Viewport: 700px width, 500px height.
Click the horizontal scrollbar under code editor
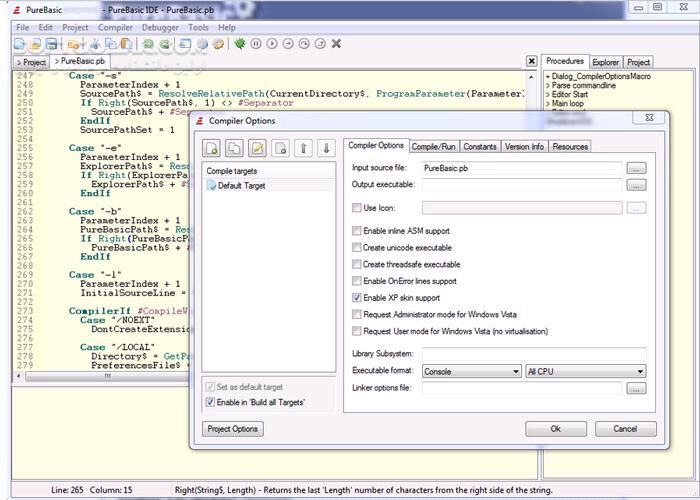pos(100,378)
